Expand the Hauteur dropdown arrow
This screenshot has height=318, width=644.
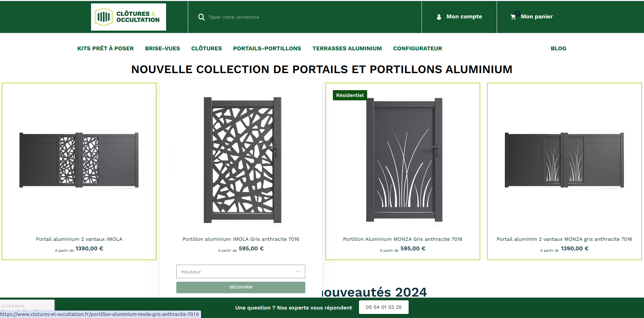(298, 271)
